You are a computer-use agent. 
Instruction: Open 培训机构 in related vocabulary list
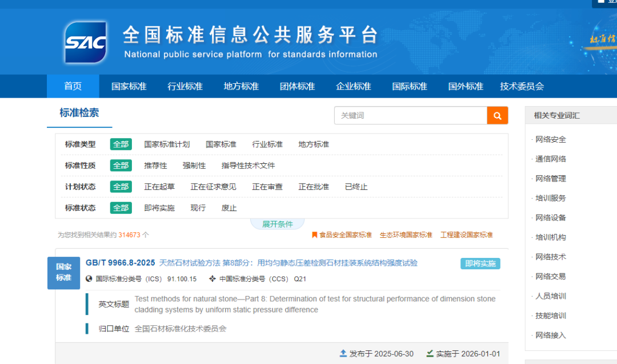click(551, 237)
